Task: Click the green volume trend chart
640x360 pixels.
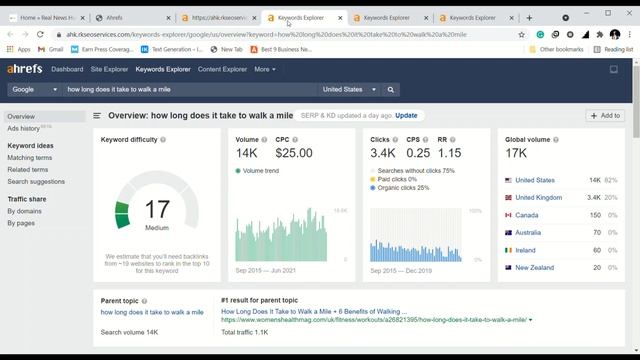Action: click(281, 235)
